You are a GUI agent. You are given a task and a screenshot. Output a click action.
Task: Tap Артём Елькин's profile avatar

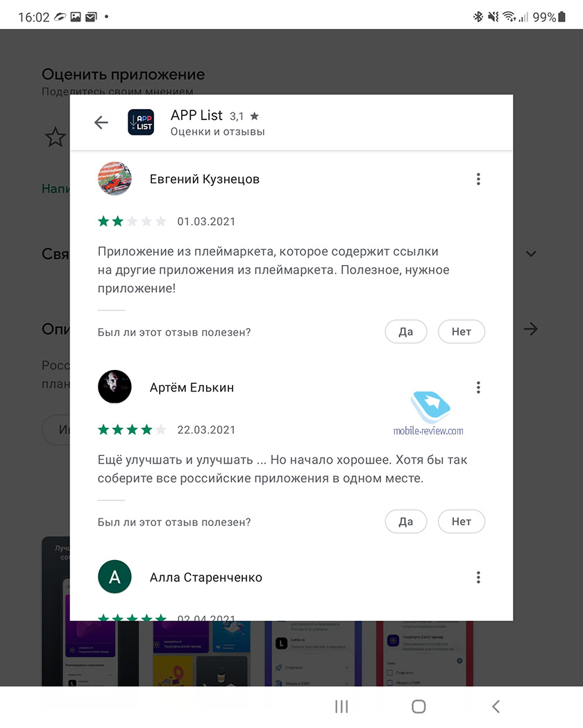point(115,387)
